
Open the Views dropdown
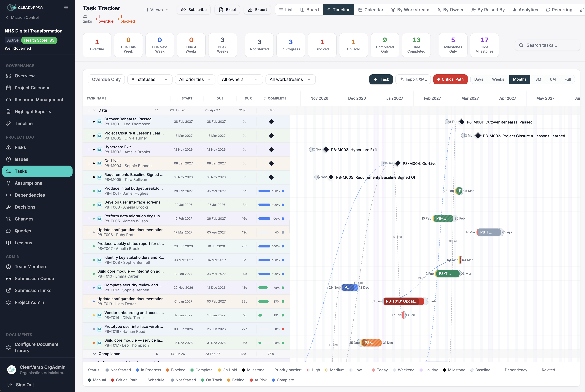point(157,10)
